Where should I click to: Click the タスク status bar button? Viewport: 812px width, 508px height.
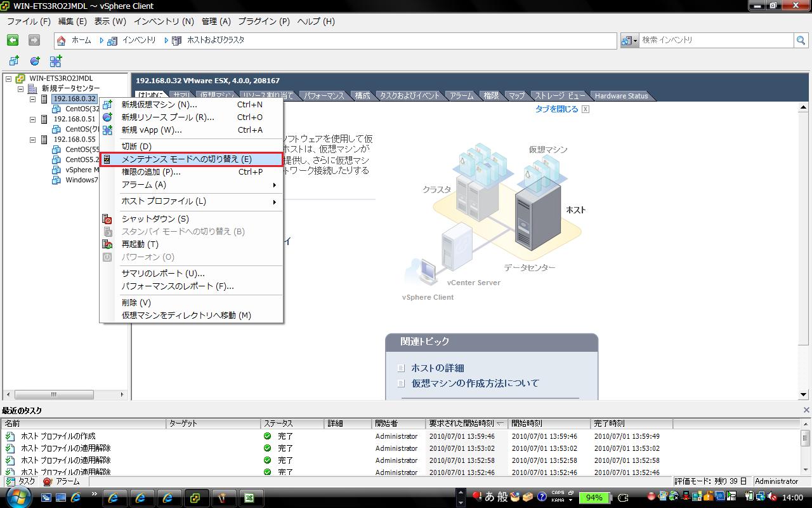20,481
